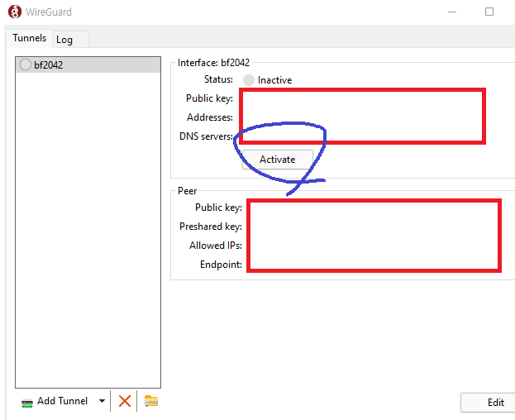Click the WireGuard logo icon in title bar
Image resolution: width=515 pixels, height=420 pixels.
[x=14, y=12]
